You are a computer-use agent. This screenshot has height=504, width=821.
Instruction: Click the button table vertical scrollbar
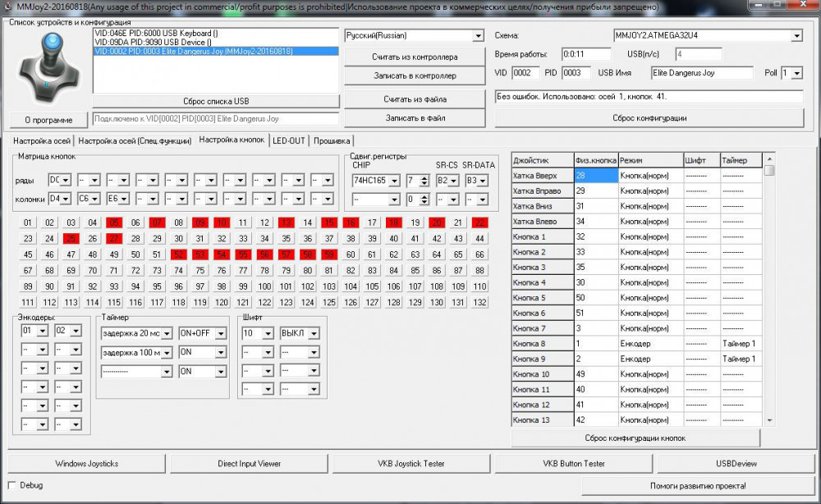[x=769, y=287]
